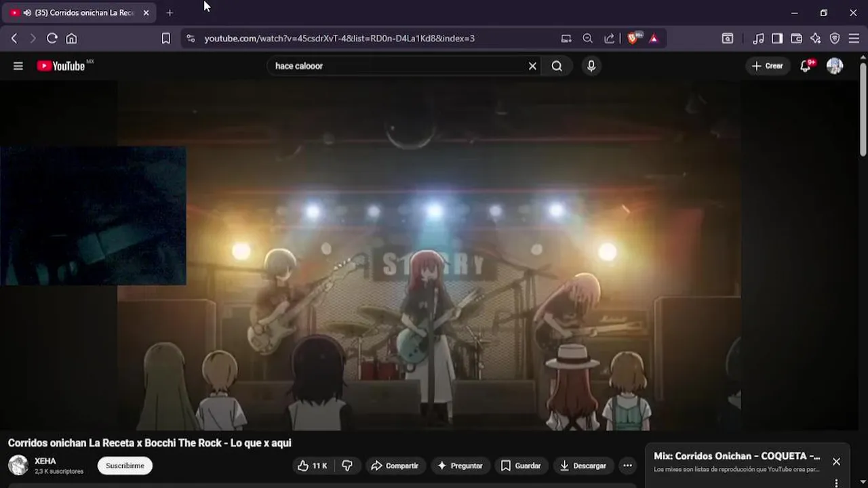Image resolution: width=868 pixels, height=488 pixels.
Task: Click the video title text
Action: click(x=149, y=443)
